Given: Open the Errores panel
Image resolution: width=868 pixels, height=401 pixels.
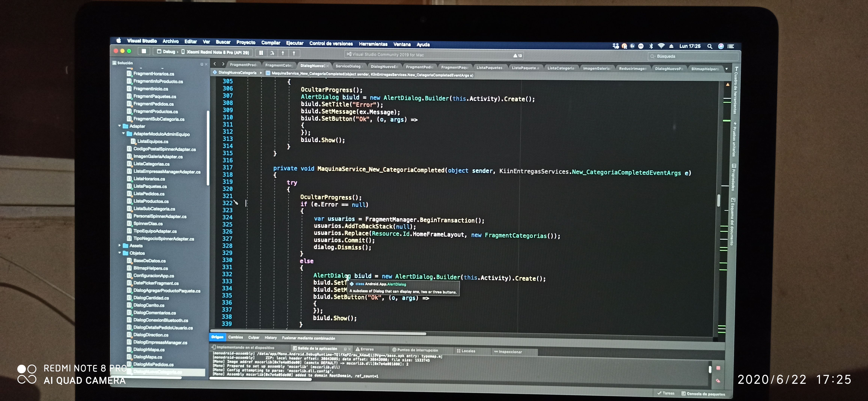Looking at the screenshot, I should point(367,349).
